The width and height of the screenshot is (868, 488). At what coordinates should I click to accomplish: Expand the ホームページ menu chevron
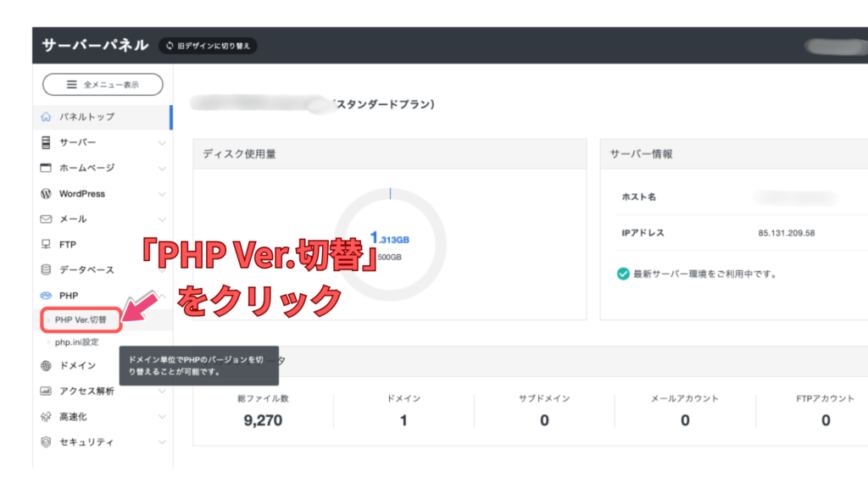(162, 169)
